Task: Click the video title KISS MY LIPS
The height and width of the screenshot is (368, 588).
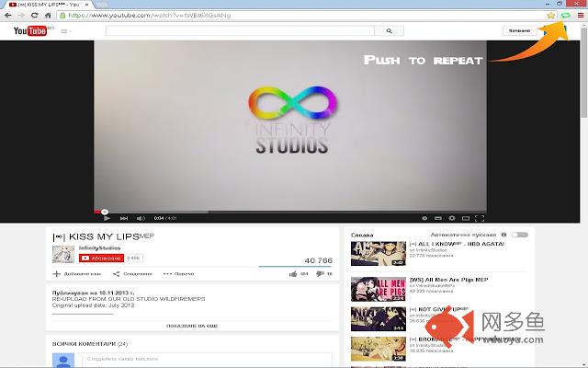Action: point(104,236)
